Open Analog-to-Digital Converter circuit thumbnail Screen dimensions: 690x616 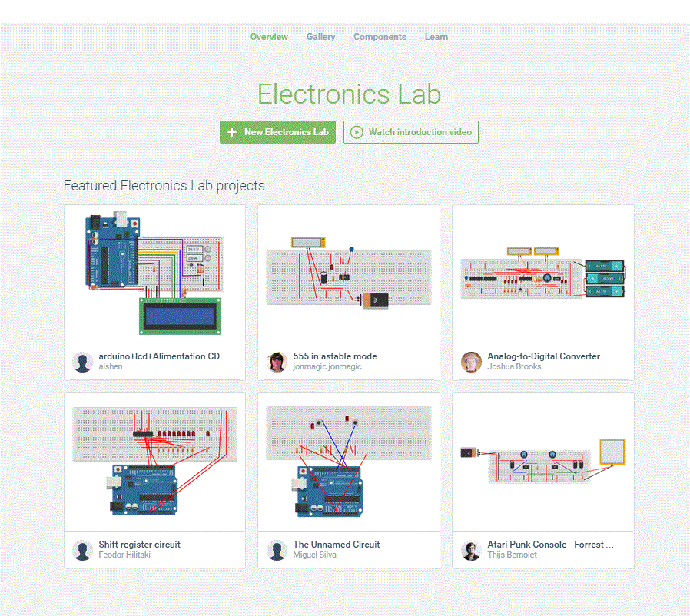(x=542, y=273)
